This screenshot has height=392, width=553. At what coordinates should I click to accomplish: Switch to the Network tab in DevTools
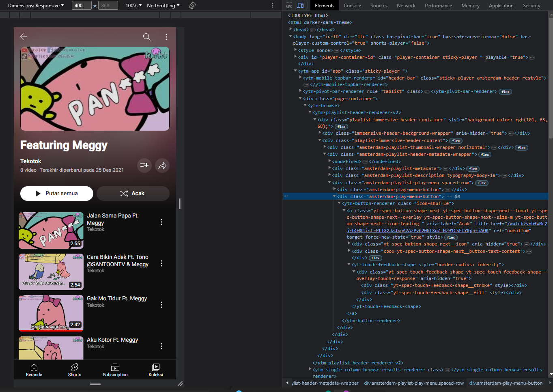(x=406, y=5)
